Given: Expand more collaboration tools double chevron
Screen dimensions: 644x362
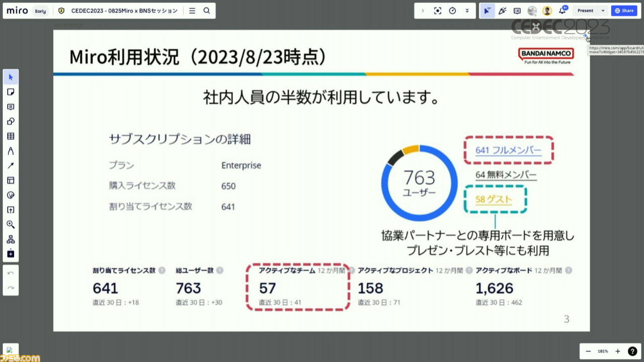Looking at the screenshot, I should (x=467, y=11).
